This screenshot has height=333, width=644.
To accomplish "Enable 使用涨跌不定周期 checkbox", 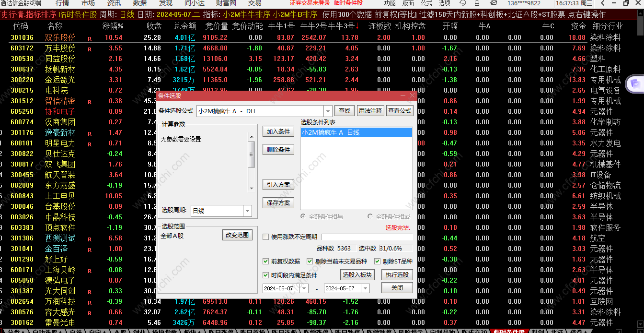I will coord(266,237).
